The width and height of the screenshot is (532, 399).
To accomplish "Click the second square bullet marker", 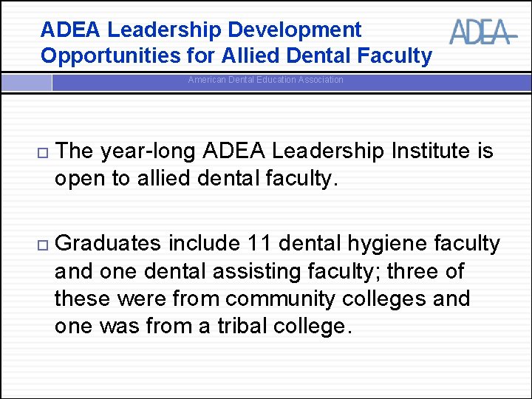I will click(x=41, y=245).
